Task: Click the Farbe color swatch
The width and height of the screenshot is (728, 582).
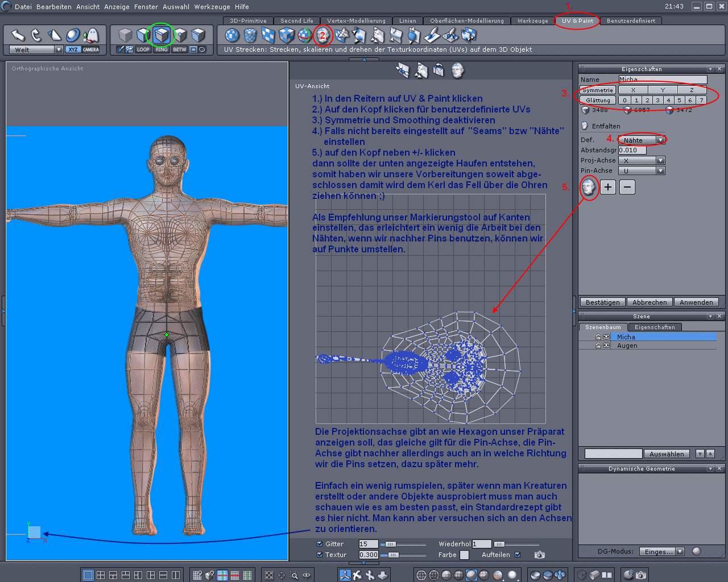Action: (x=465, y=555)
